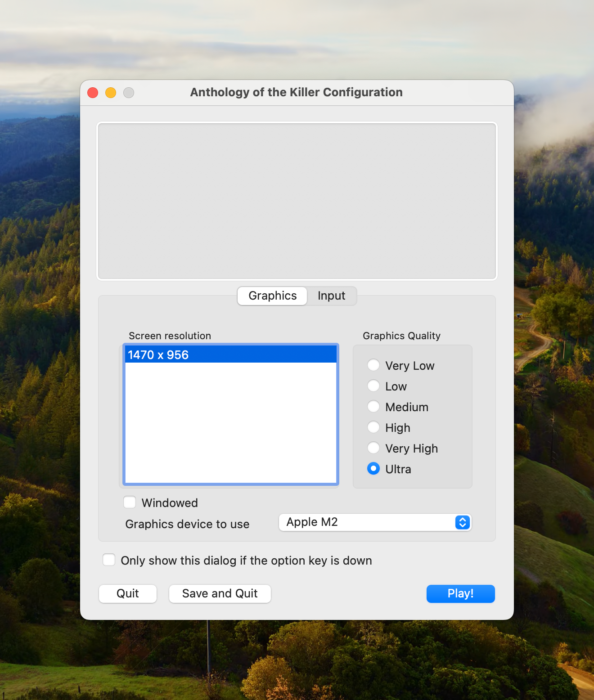Click Save and Quit
Screen dimensions: 594x700
pos(220,593)
